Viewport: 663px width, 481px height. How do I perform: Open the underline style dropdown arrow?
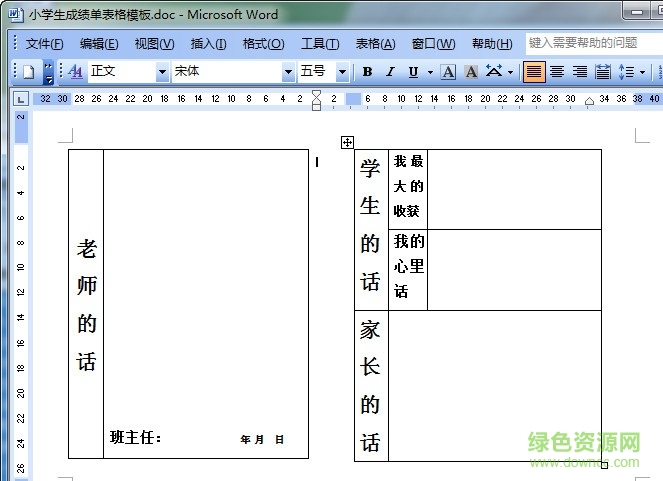(x=430, y=72)
